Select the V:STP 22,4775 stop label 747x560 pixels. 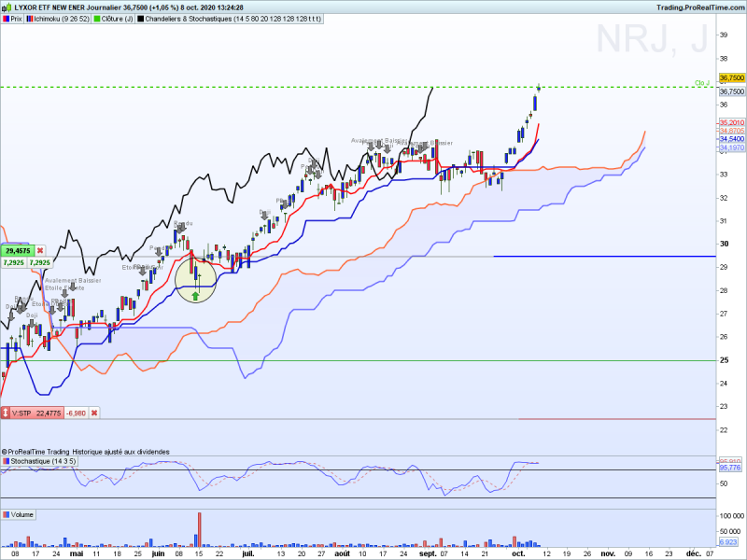pyautogui.click(x=36, y=413)
